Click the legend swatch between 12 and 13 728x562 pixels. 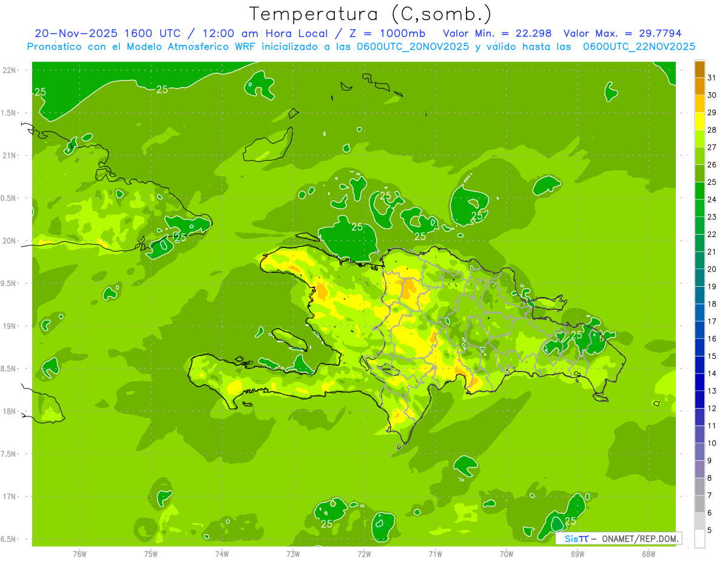699,400
